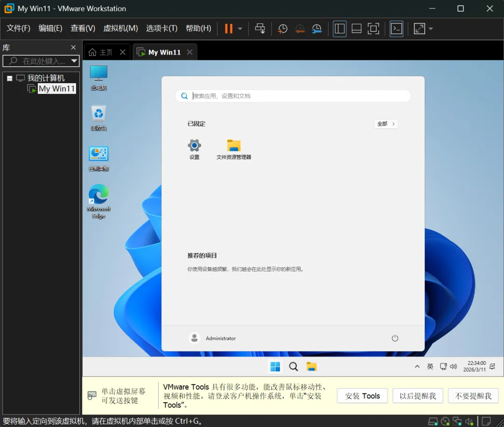Open the 选项卡(T) menu
Viewport: 504px width, 427px height.
click(161, 28)
